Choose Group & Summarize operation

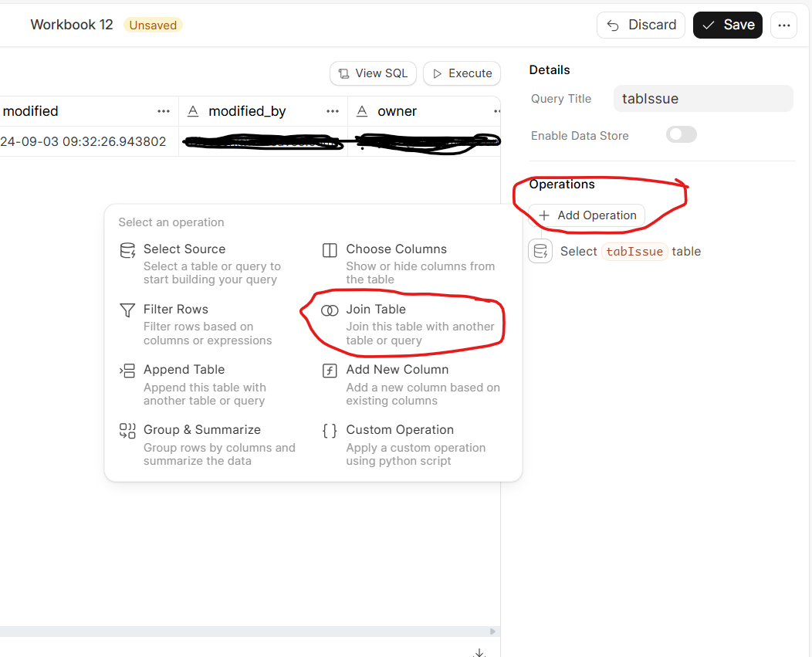[208, 445]
